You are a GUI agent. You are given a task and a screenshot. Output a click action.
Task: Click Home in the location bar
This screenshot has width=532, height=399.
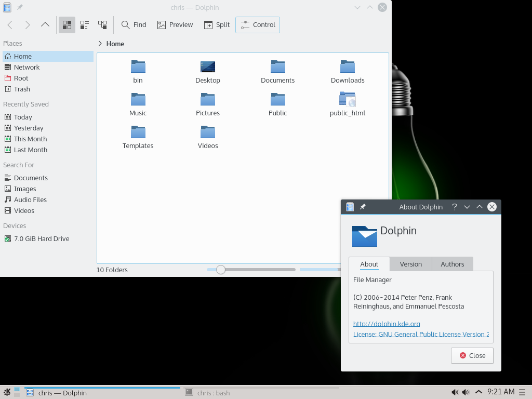click(115, 44)
